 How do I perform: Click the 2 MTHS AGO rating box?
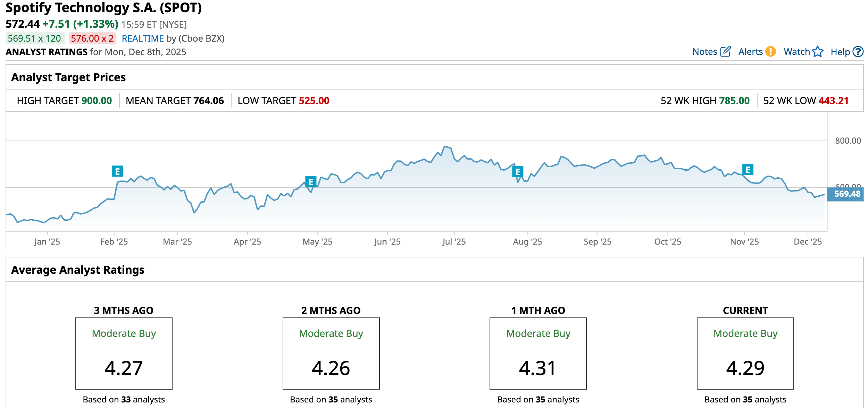tap(331, 353)
